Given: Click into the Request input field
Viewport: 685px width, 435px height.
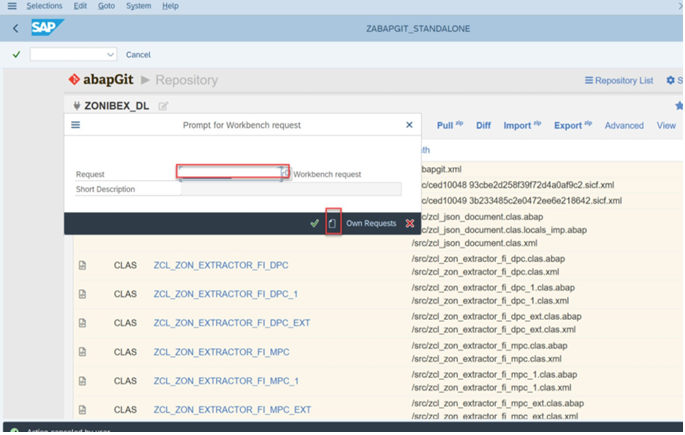Looking at the screenshot, I should (x=229, y=172).
